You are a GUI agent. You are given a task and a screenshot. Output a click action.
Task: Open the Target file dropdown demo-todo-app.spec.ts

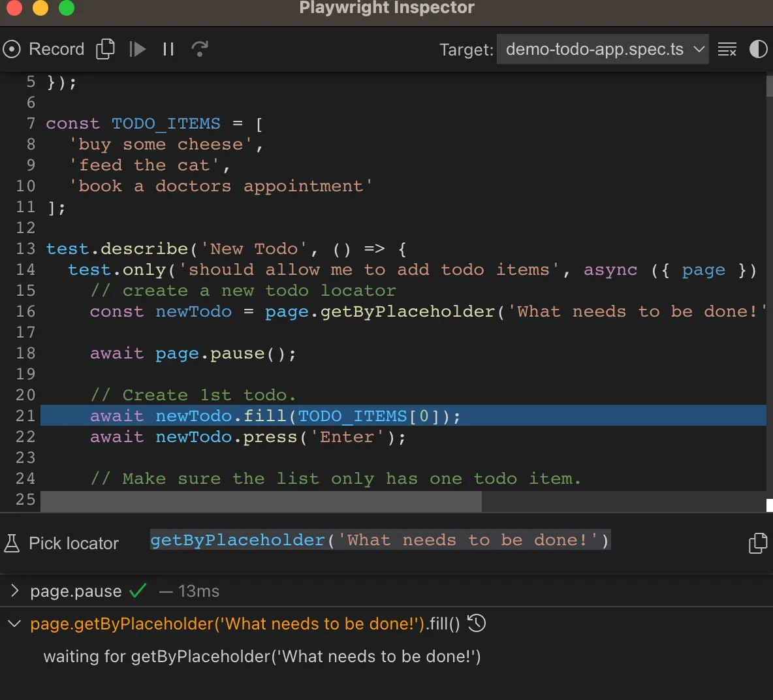coord(603,49)
